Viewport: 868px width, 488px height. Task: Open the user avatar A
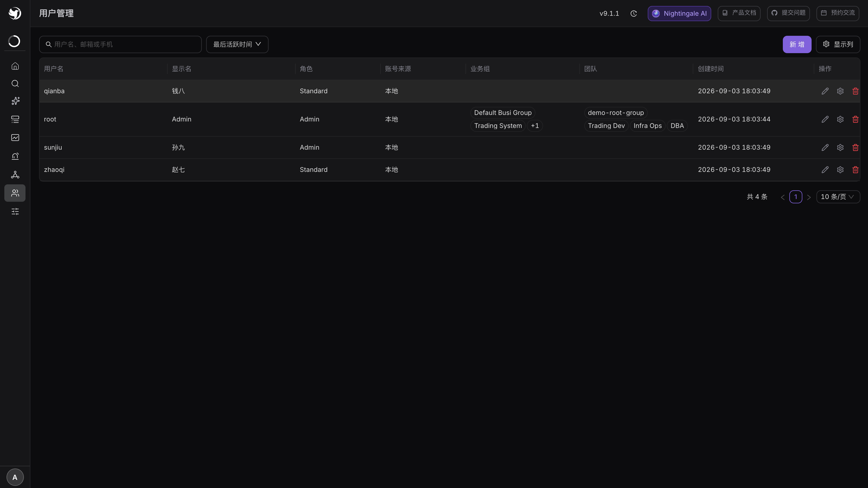pos(15,477)
